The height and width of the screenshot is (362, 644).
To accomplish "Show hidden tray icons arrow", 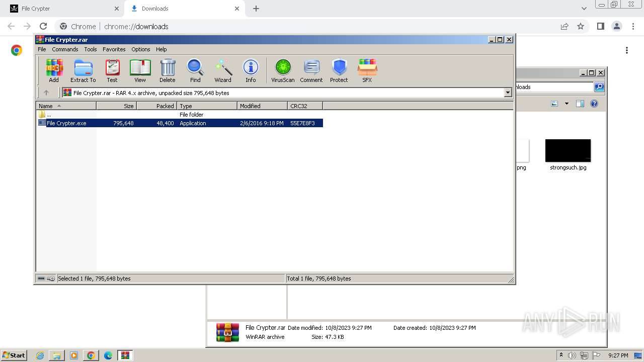I will point(561,355).
